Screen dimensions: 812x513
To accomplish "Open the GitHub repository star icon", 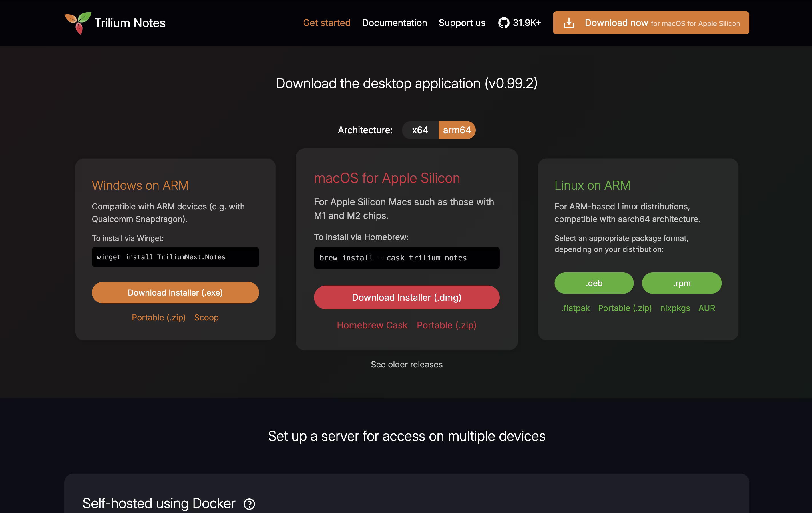I will pos(503,23).
